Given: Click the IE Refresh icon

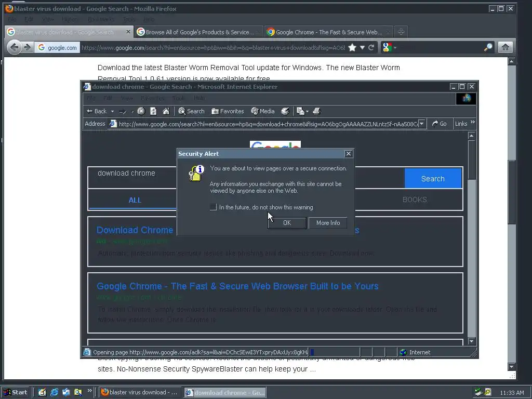Looking at the screenshot, I should click(153, 111).
